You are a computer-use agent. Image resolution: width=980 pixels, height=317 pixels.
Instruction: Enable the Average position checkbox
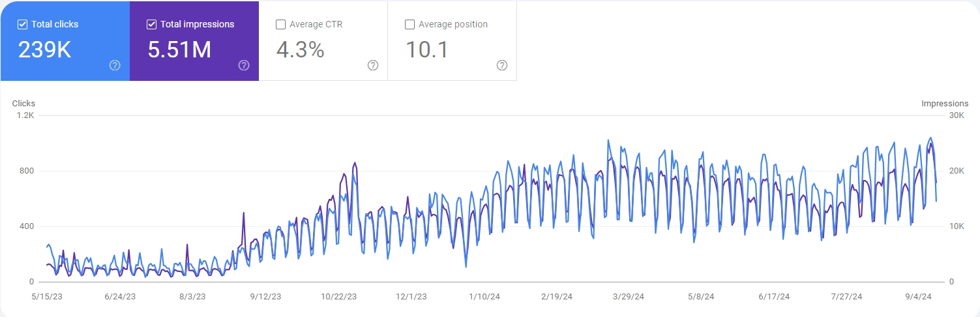click(410, 25)
